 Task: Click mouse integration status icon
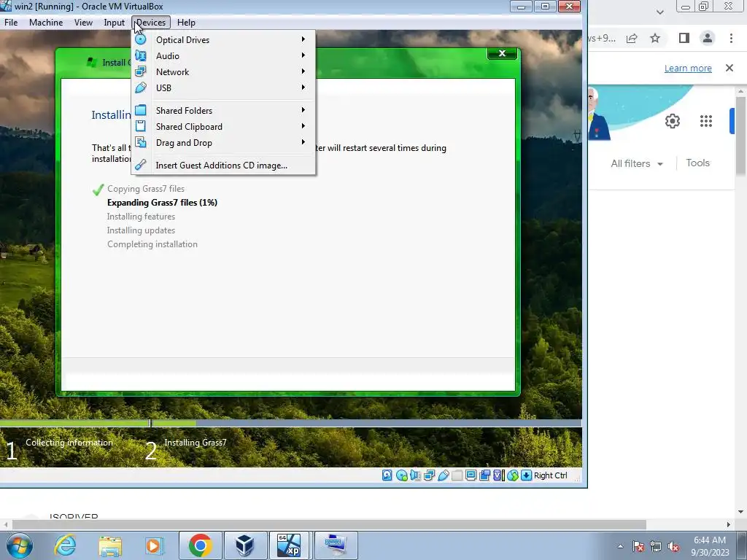pyautogui.click(x=513, y=475)
